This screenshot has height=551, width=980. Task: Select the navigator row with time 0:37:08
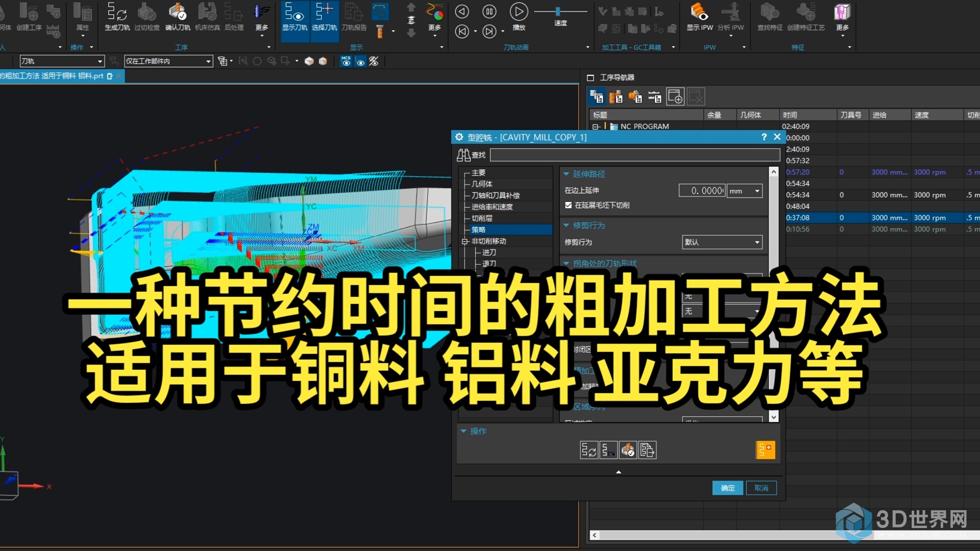(882, 218)
